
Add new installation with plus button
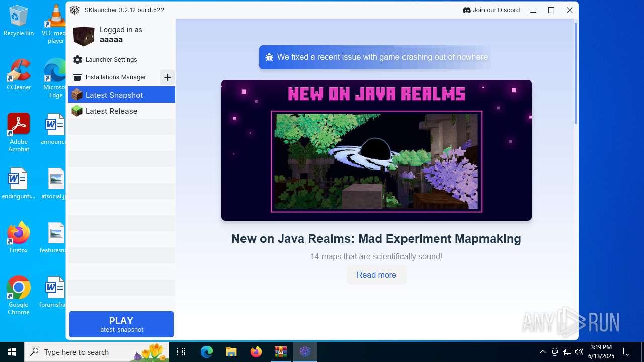pyautogui.click(x=168, y=77)
